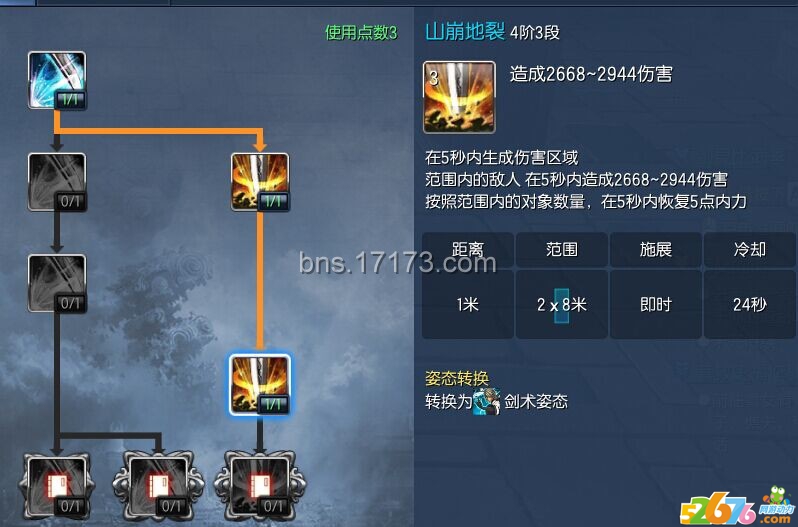Click the 冷却 column header
The width and height of the screenshot is (798, 527).
(750, 249)
